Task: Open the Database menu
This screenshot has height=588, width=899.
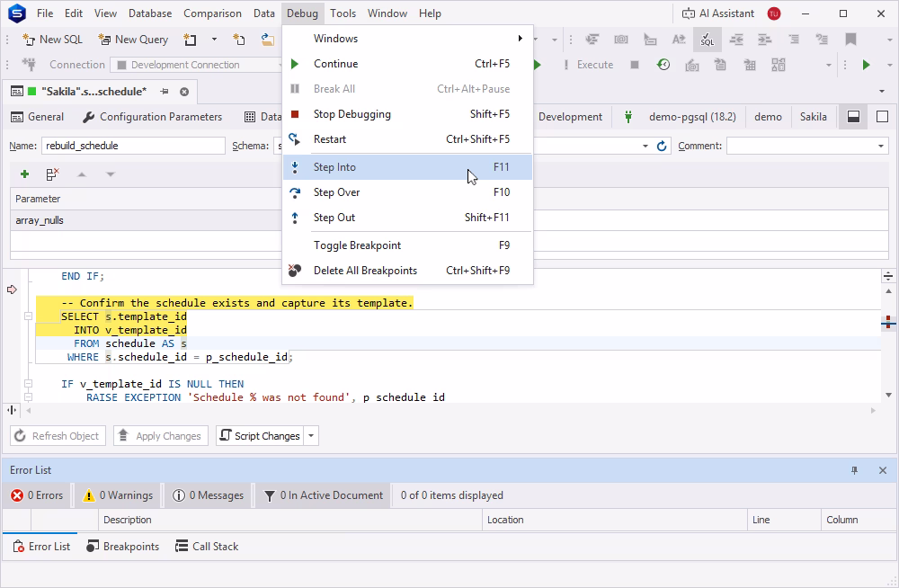Action: pyautogui.click(x=149, y=13)
